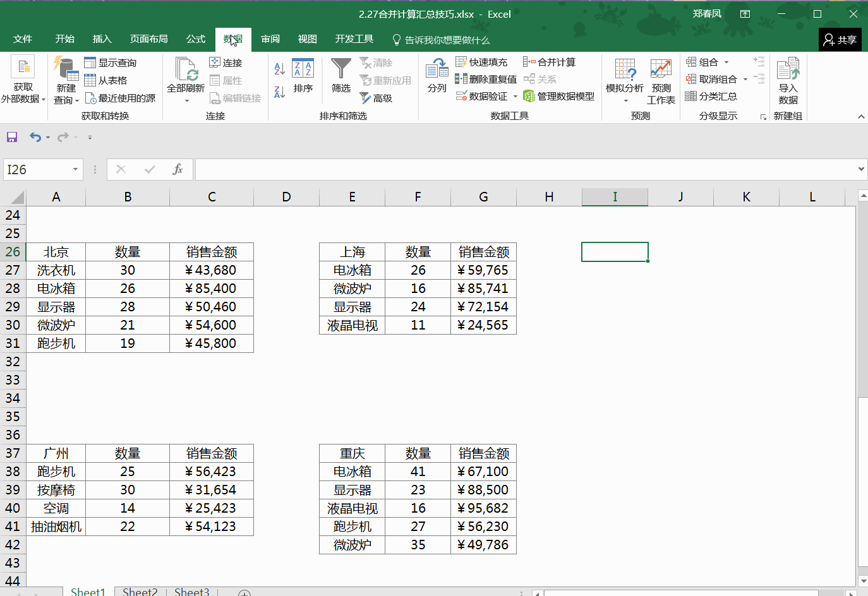Expand New Query dropdown arrow
The height and width of the screenshot is (596, 868).
77,100
